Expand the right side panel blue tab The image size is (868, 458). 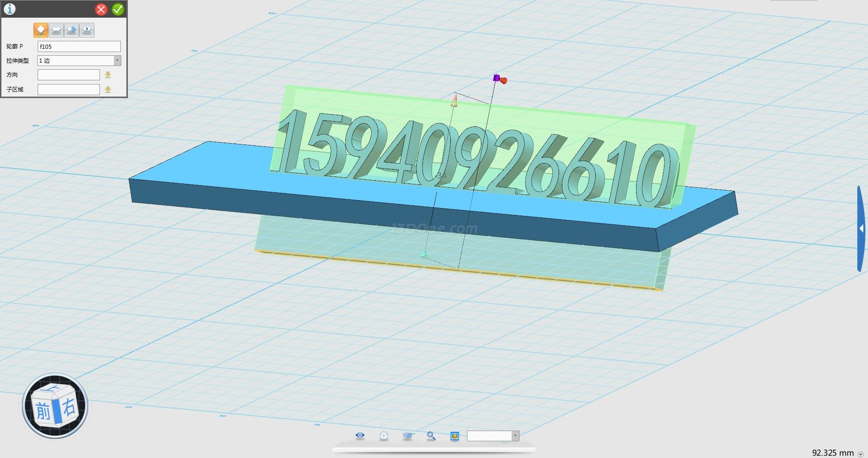point(861,229)
